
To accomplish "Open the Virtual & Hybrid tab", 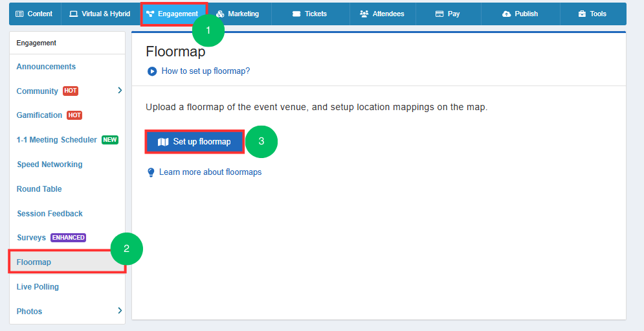I will pyautogui.click(x=100, y=14).
